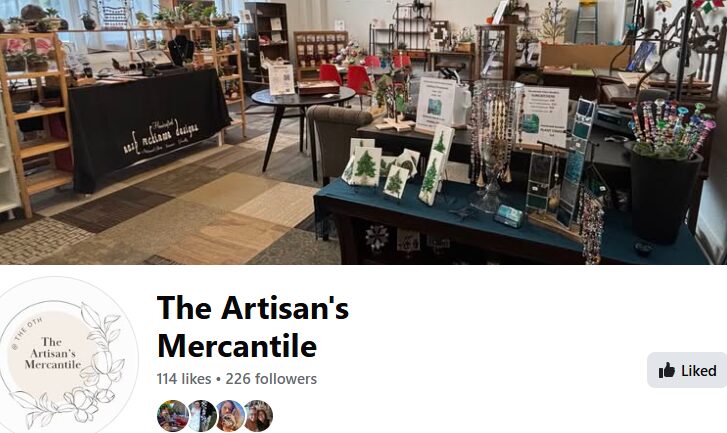
Task: Click The Artisan's Mercantile page title
Action: (x=253, y=326)
